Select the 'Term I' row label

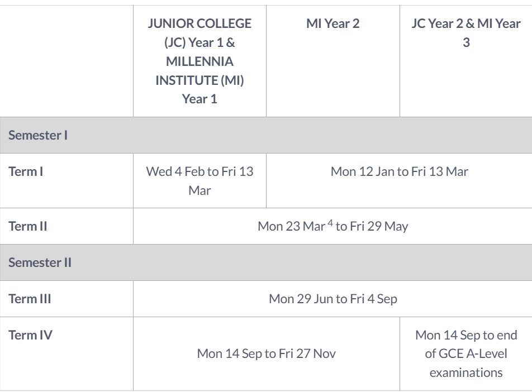(x=26, y=171)
